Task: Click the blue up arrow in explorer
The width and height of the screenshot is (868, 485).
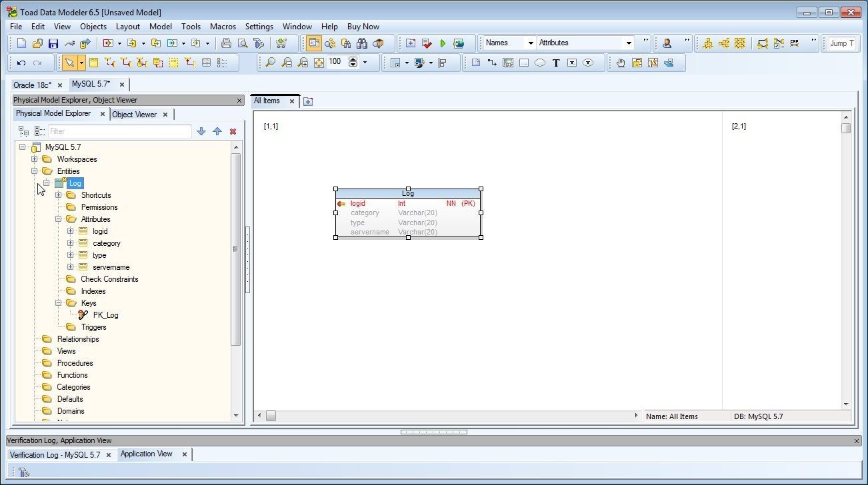Action: [x=217, y=131]
